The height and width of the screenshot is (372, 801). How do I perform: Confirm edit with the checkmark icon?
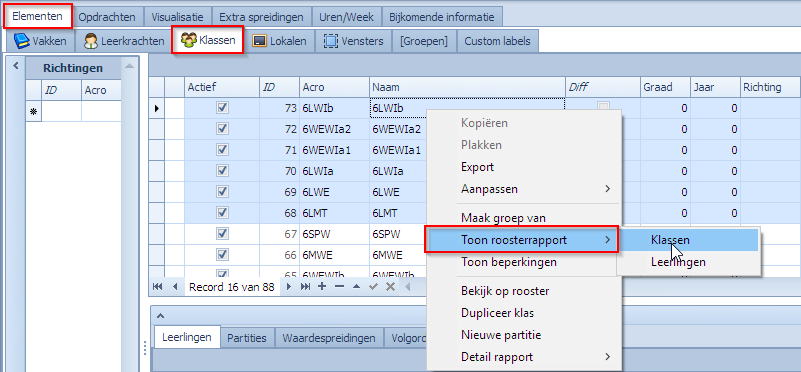(373, 287)
